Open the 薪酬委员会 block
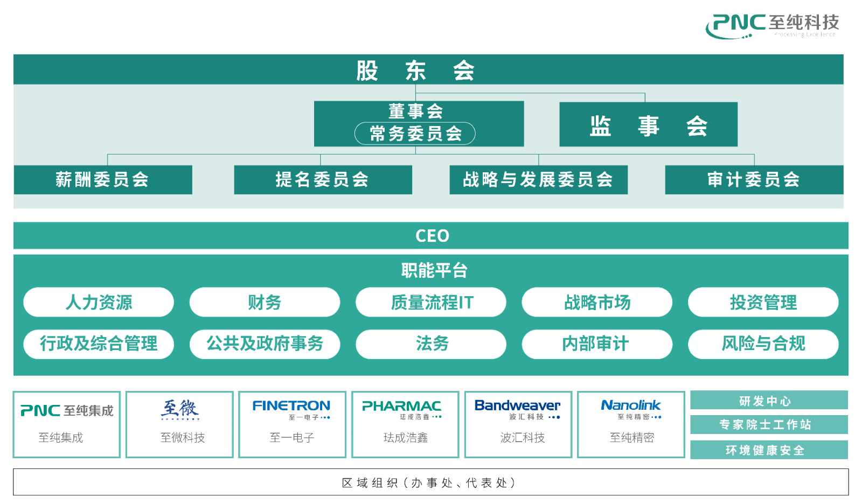The width and height of the screenshot is (862, 504). (102, 180)
